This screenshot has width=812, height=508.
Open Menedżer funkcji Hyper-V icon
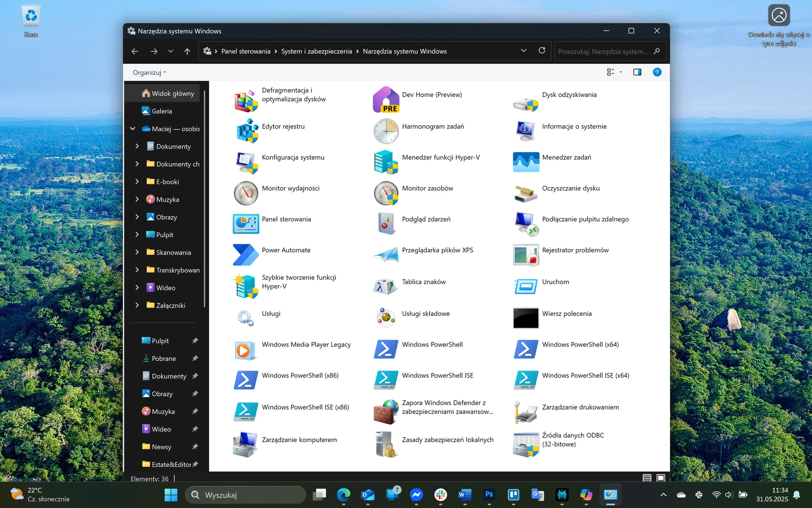point(386,162)
